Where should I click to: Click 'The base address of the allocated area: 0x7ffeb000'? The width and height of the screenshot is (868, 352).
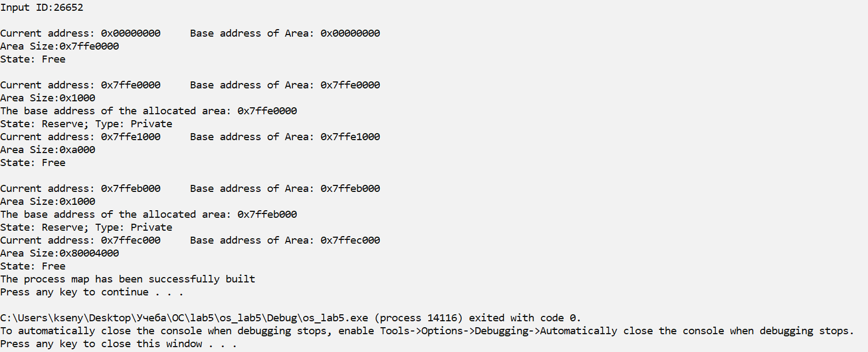(x=148, y=215)
